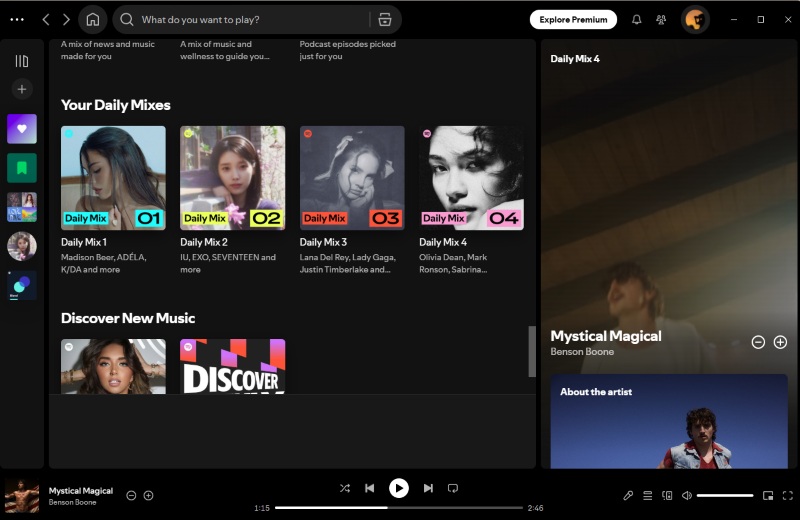
Task: Click the now-playing album art in bottom bar
Action: tap(22, 496)
